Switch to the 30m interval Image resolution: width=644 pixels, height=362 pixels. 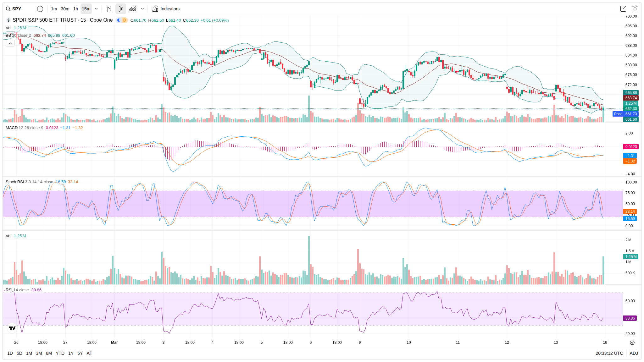pos(65,9)
